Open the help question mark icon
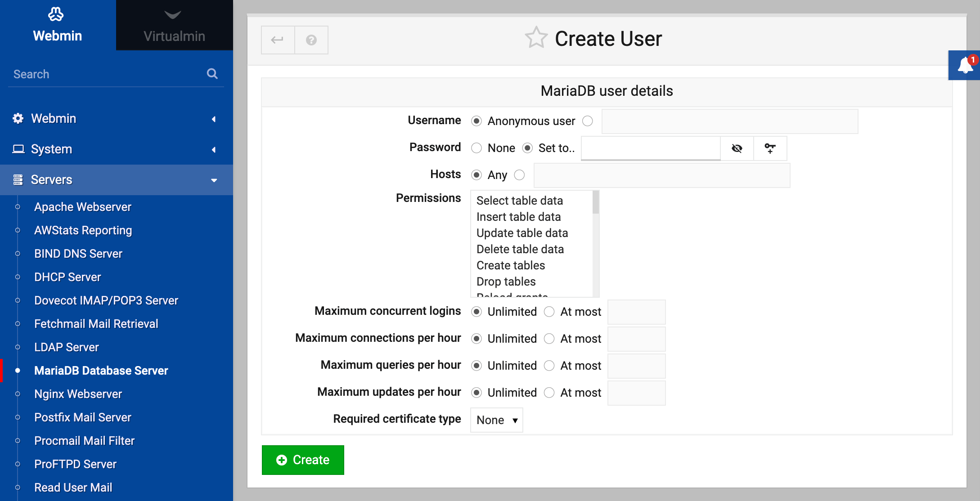Viewport: 980px width, 501px height. coord(311,40)
